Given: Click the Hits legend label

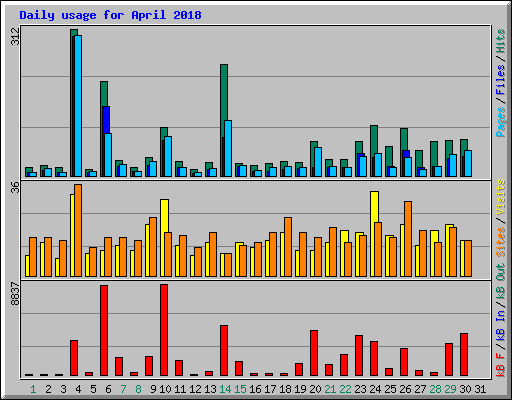Looking at the screenshot, I should 501,41.
